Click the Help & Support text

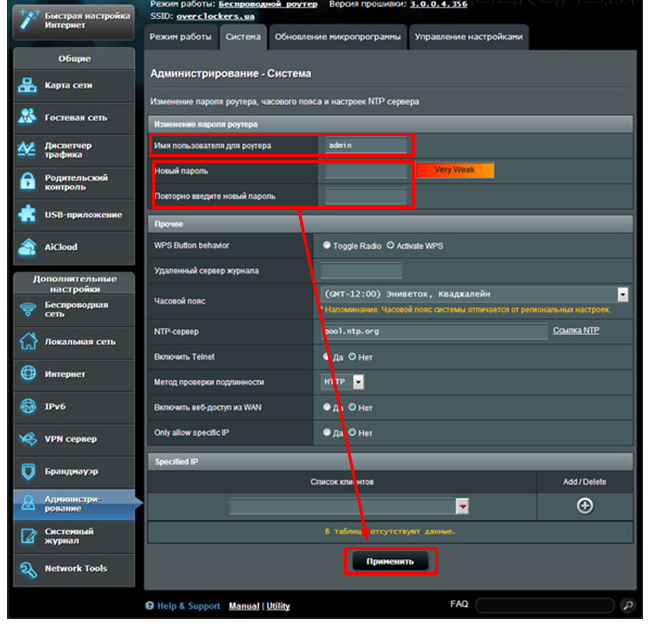(x=188, y=606)
